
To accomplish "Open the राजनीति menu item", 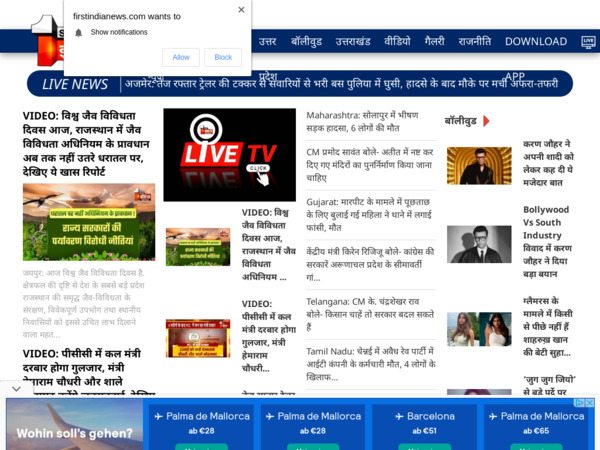I will tap(474, 41).
